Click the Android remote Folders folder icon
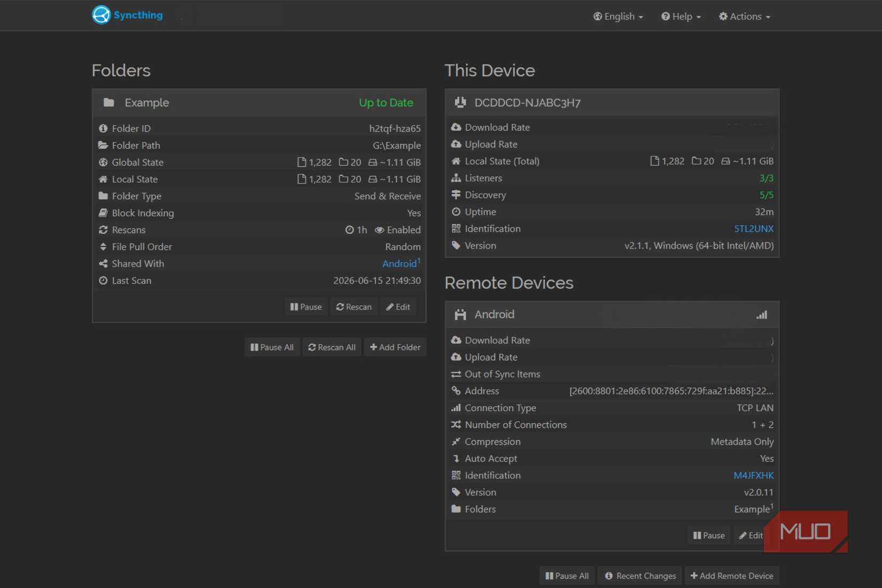 click(456, 509)
